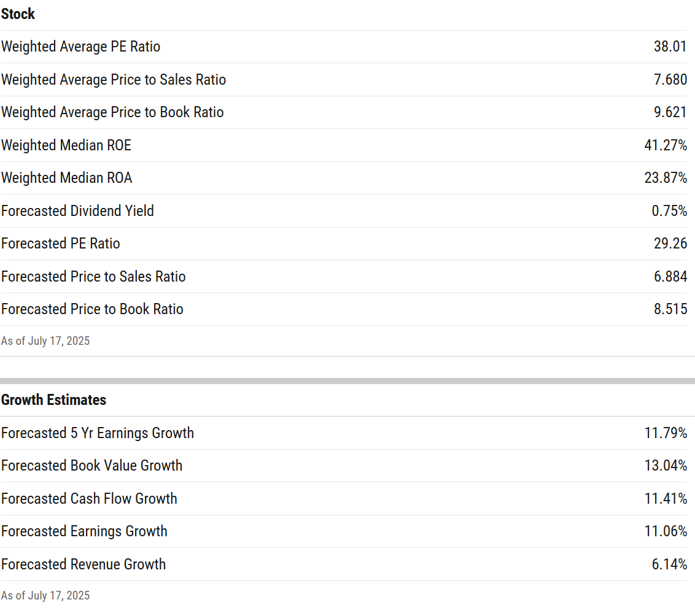The image size is (695, 616).
Task: Click the 29.26 Forecasted PE Ratio value
Action: (x=670, y=243)
